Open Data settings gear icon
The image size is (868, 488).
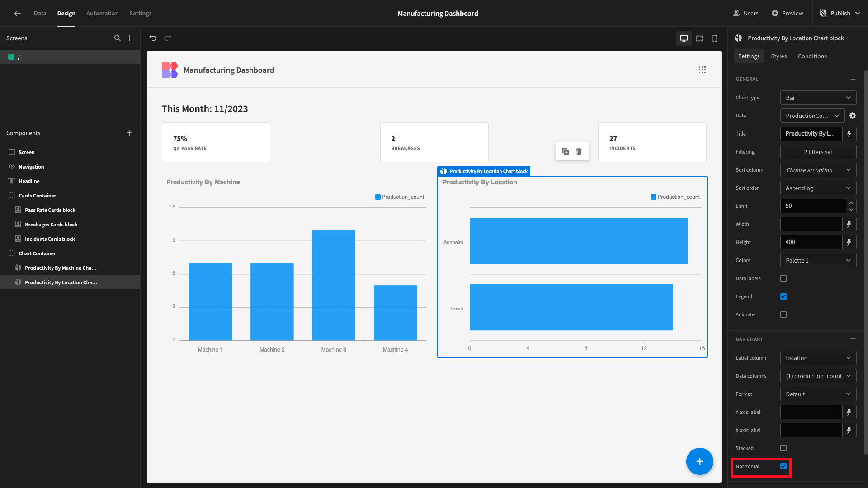coord(853,116)
